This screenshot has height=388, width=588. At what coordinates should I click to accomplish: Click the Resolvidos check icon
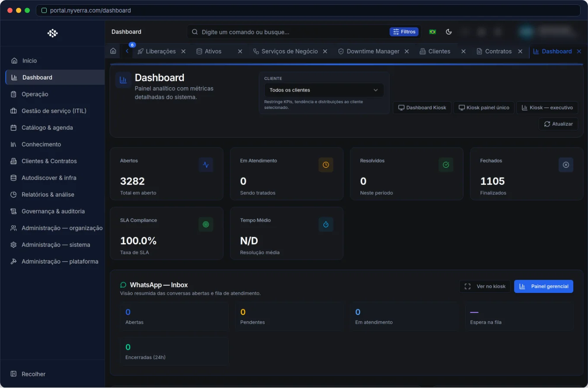446,165
